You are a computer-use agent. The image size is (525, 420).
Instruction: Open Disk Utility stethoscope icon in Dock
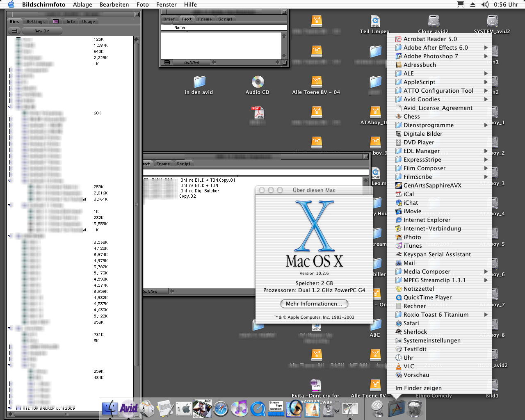331,409
